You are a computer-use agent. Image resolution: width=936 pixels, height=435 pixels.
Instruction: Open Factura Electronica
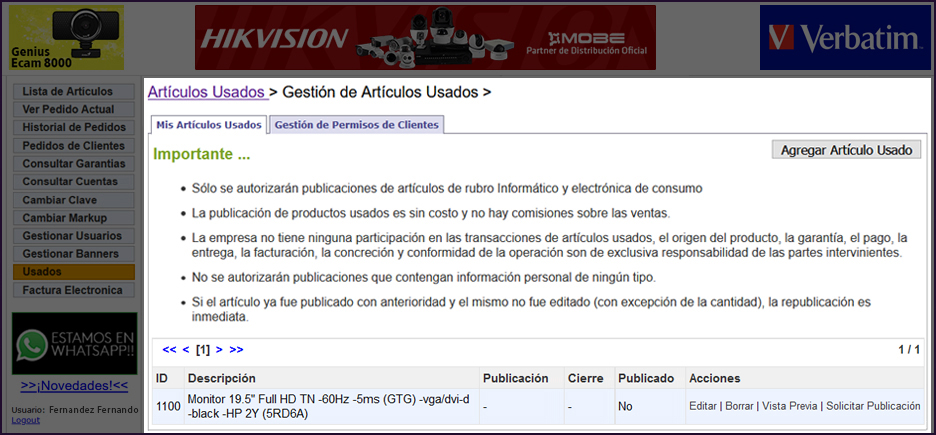(74, 290)
